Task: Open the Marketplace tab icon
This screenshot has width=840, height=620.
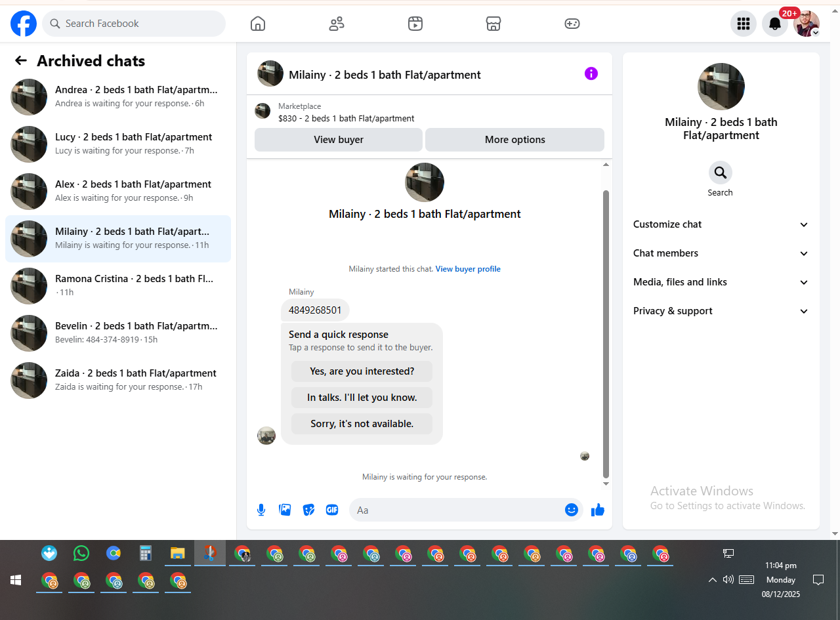Action: click(x=493, y=24)
